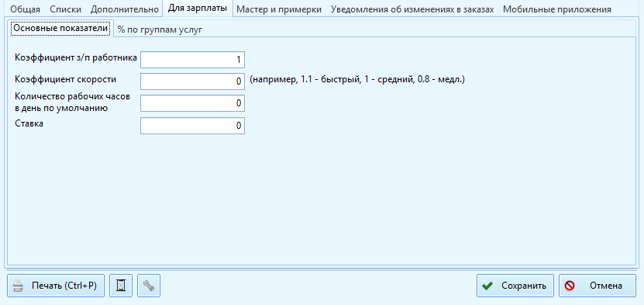Open the % по группам услуг sub-tab
The width and height of the screenshot is (644, 305).
[160, 29]
